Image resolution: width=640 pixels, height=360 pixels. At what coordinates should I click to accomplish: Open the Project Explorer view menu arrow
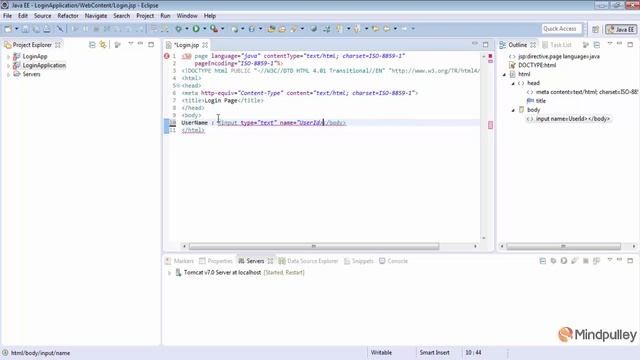click(131, 44)
